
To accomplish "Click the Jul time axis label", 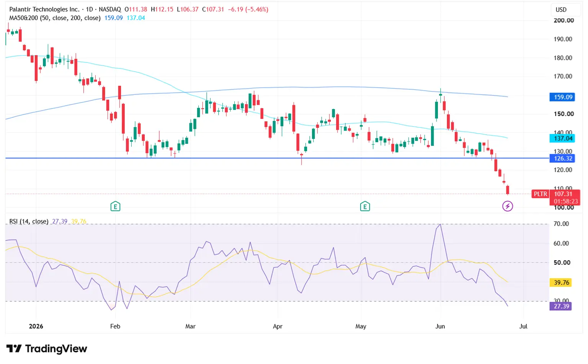I will pyautogui.click(x=523, y=326).
